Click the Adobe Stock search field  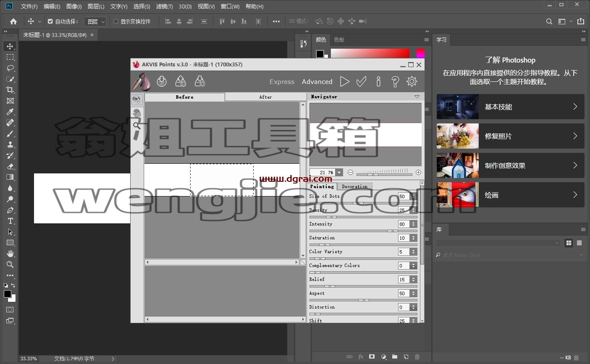(x=510, y=255)
